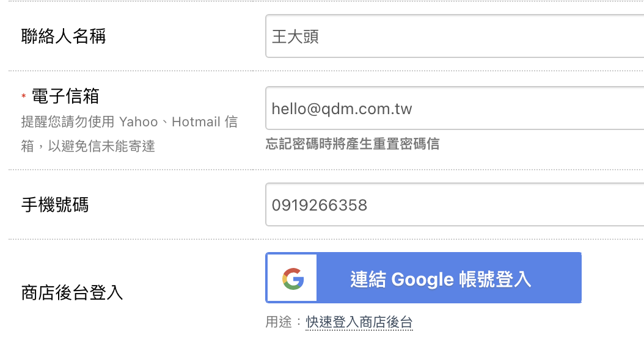Screen dimensions: 644x343
Task: Click the 手機號碼 field label
Action: [x=55, y=204]
